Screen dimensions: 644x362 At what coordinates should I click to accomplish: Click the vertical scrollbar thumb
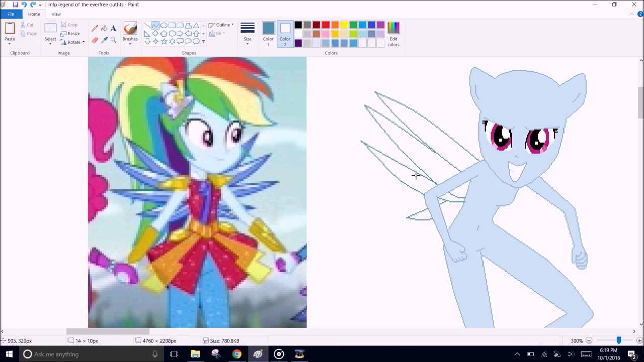tap(641, 103)
